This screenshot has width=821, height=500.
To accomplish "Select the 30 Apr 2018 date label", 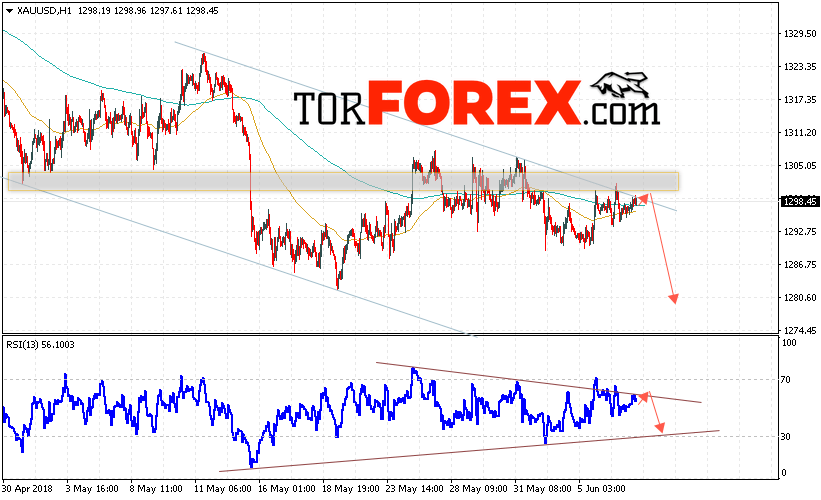I will click(27, 488).
